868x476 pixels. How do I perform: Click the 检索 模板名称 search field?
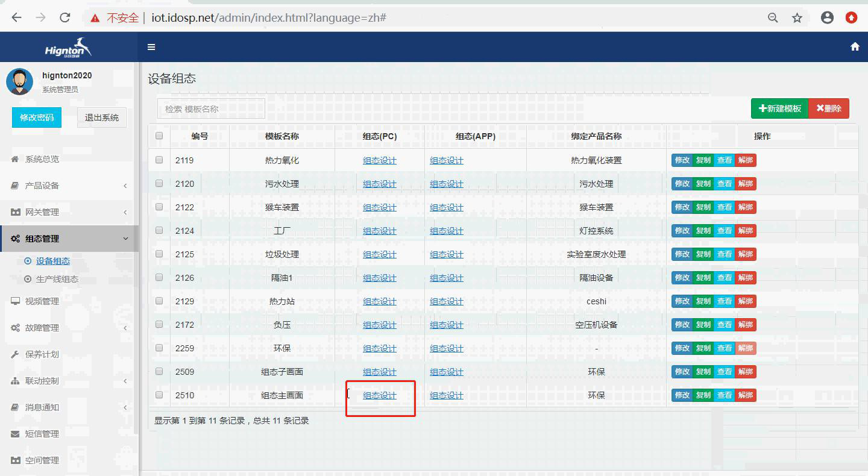[x=211, y=108]
